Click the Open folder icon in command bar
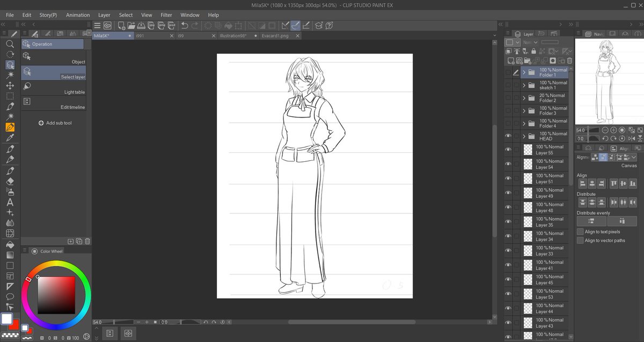The height and width of the screenshot is (342, 644). (x=131, y=25)
